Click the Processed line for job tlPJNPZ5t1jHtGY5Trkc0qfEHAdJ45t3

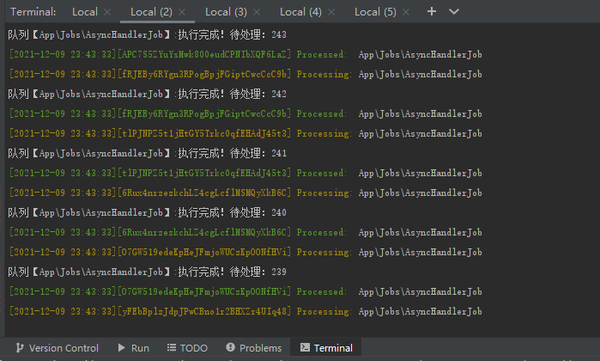(245, 173)
